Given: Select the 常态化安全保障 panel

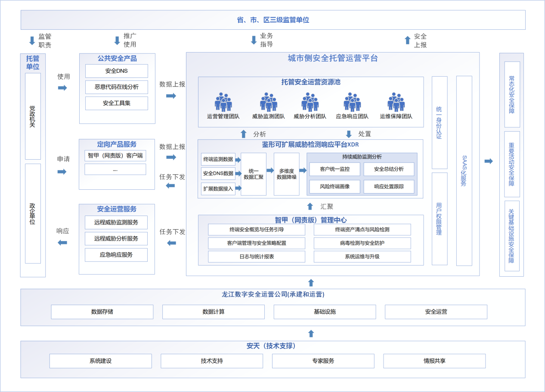Looking at the screenshot, I should [x=512, y=95].
